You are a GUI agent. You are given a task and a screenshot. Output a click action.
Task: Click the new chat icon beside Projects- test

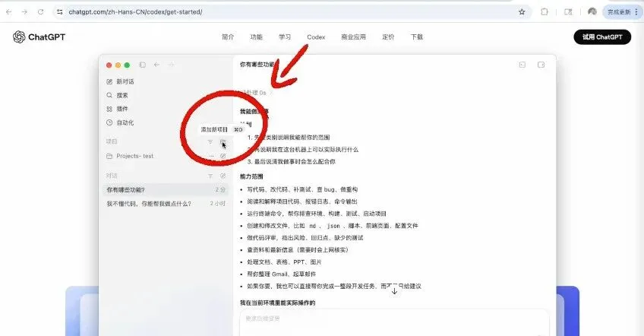(x=223, y=156)
